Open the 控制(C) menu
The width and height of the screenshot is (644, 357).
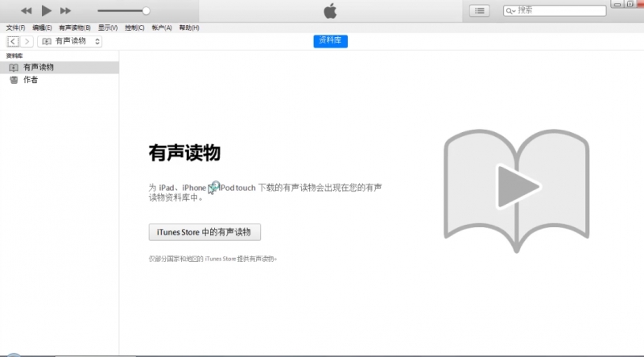coord(134,27)
